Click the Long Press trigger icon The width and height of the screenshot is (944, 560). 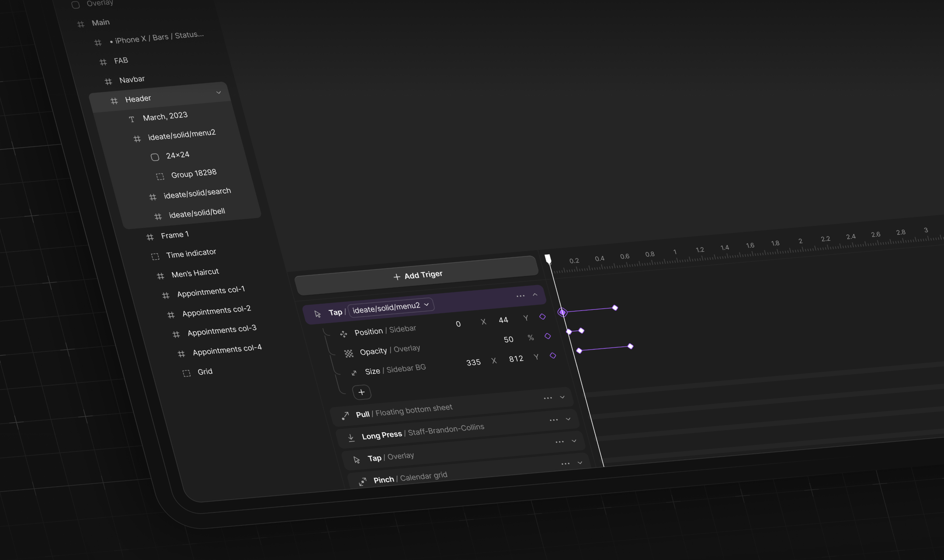tap(351, 438)
